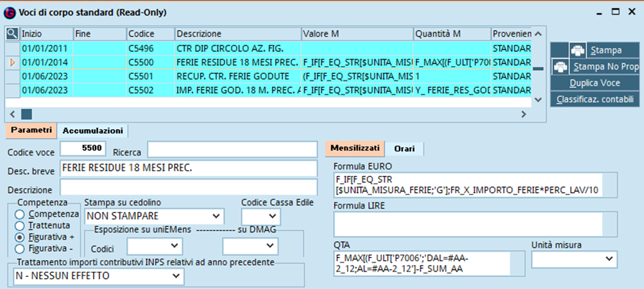Click the row selector for row C5502
The height and width of the screenshot is (289, 644).
click(12, 90)
